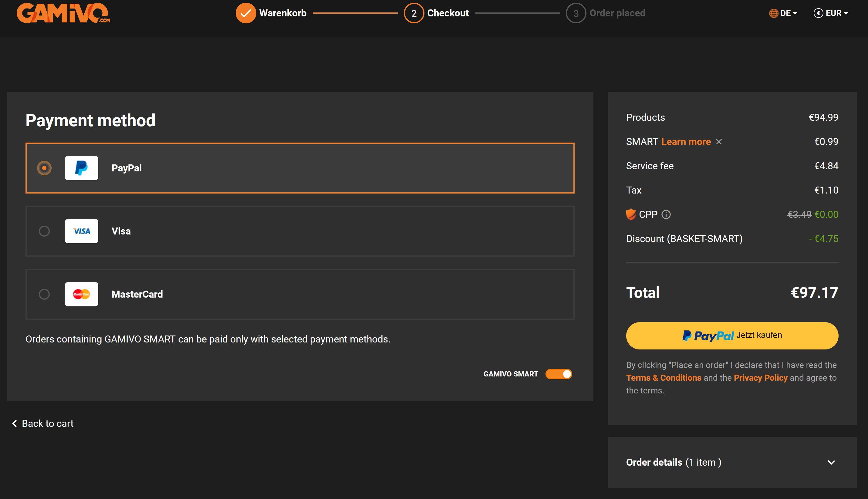This screenshot has height=499, width=868.
Task: Click the step 2 Checkout circle
Action: pyautogui.click(x=414, y=13)
